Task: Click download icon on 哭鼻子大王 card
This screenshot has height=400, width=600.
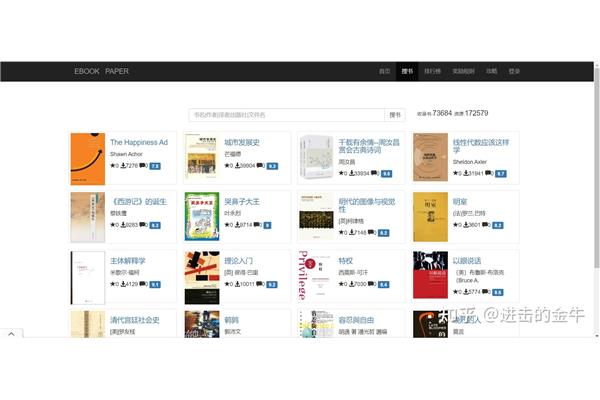Action: 238,225
